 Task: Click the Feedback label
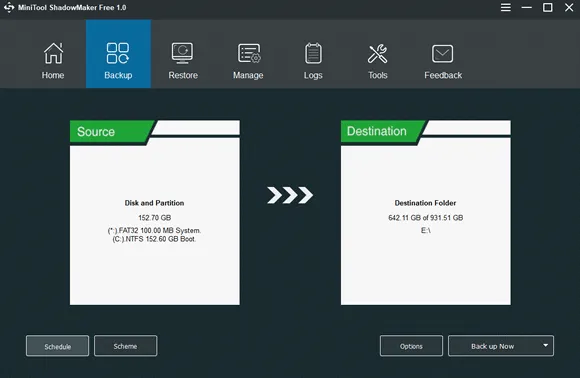[443, 75]
